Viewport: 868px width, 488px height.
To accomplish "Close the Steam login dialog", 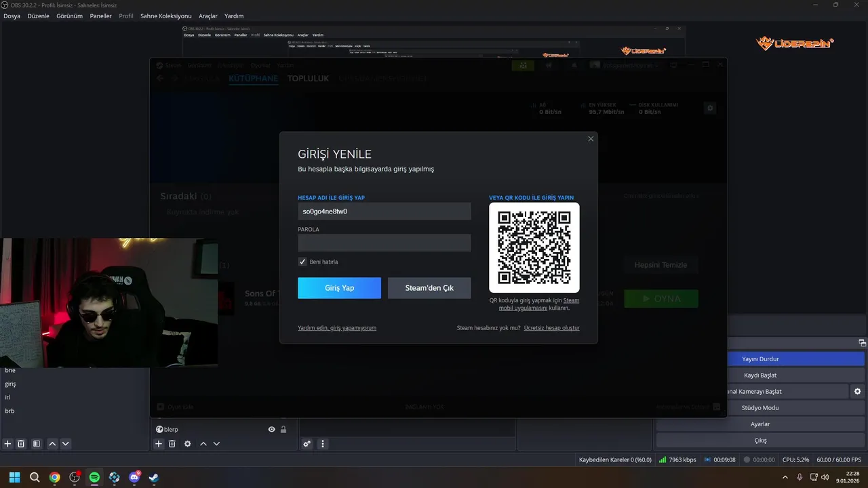I will pyautogui.click(x=591, y=139).
